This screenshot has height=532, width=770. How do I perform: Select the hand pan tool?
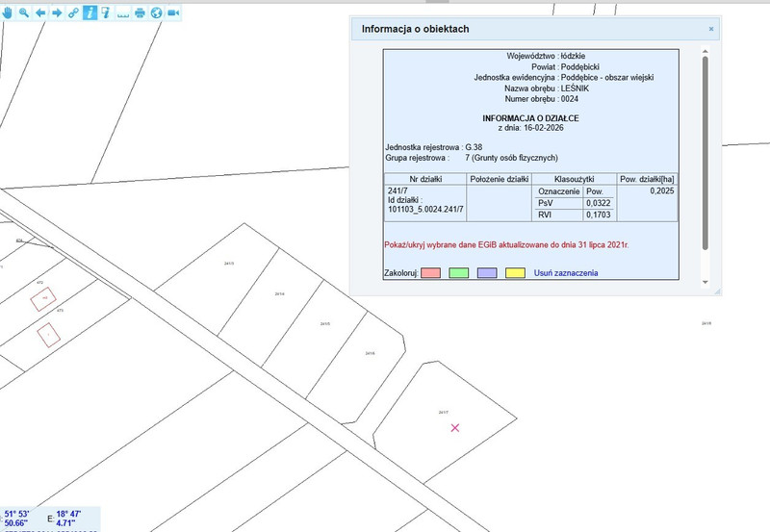point(8,13)
